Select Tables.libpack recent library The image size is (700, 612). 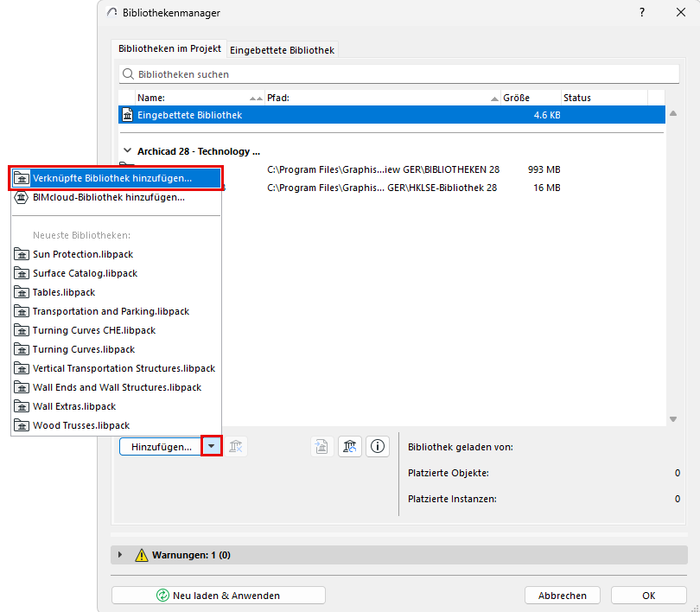coord(116,292)
